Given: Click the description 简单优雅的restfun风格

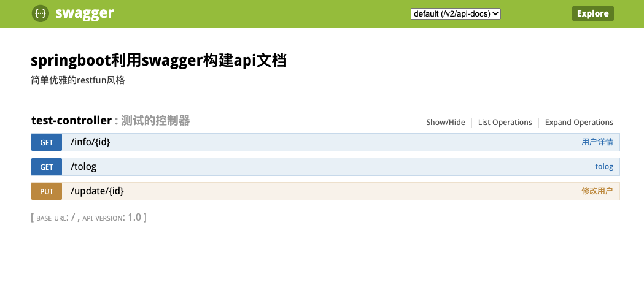Looking at the screenshot, I should 77,80.
